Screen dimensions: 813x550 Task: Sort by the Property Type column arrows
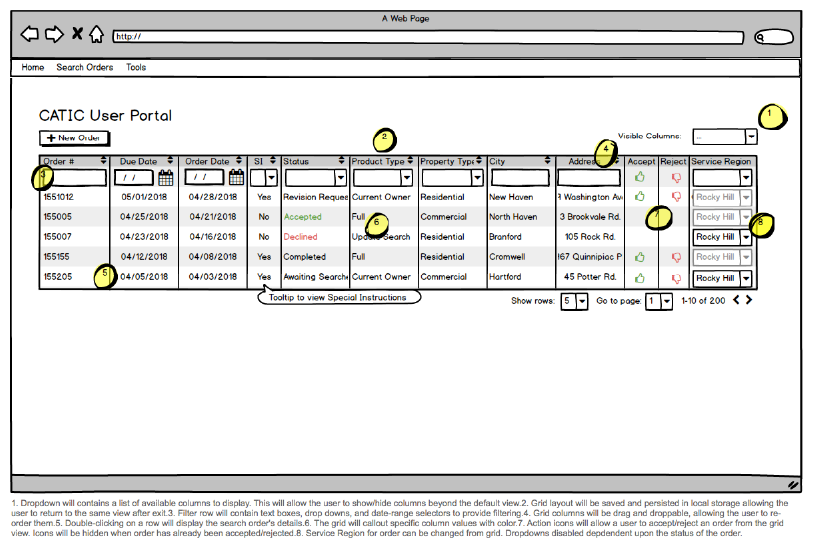(x=479, y=160)
